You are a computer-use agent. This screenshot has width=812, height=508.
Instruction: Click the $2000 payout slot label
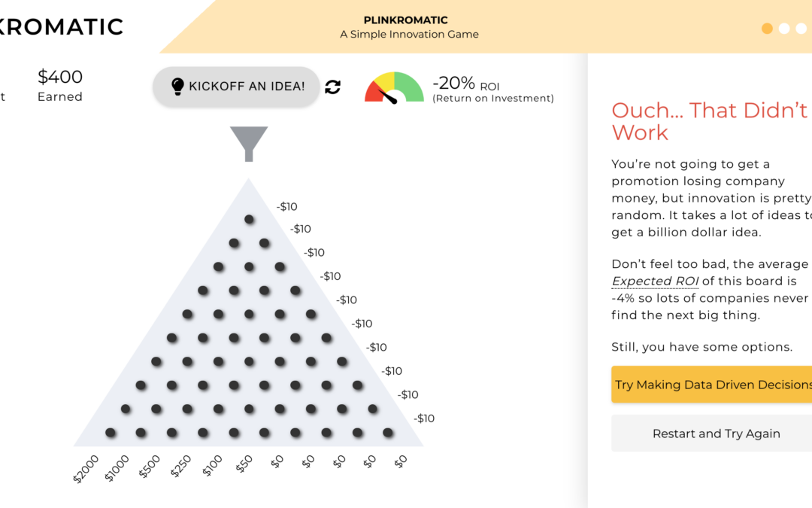click(86, 468)
